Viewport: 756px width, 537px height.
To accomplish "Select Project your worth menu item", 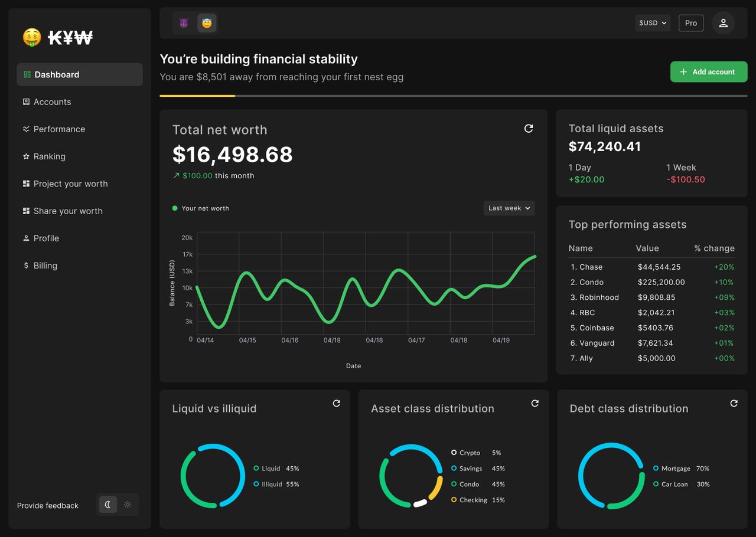I will click(x=70, y=184).
